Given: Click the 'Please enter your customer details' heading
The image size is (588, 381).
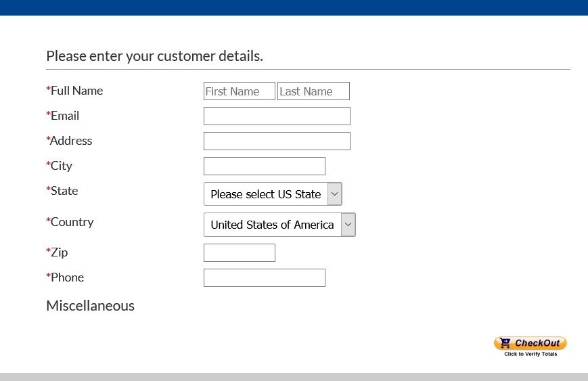Looking at the screenshot, I should pos(154,56).
